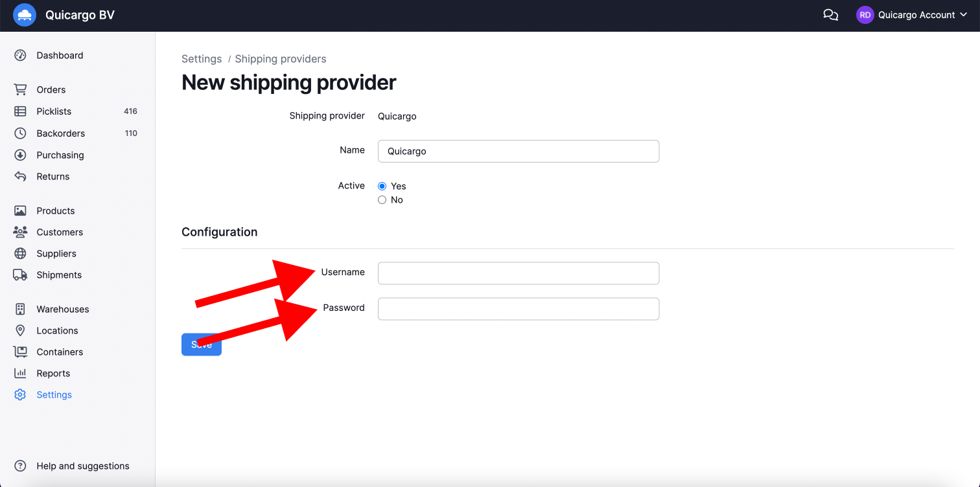Focus the Password input field
980x487 pixels.
tap(518, 309)
